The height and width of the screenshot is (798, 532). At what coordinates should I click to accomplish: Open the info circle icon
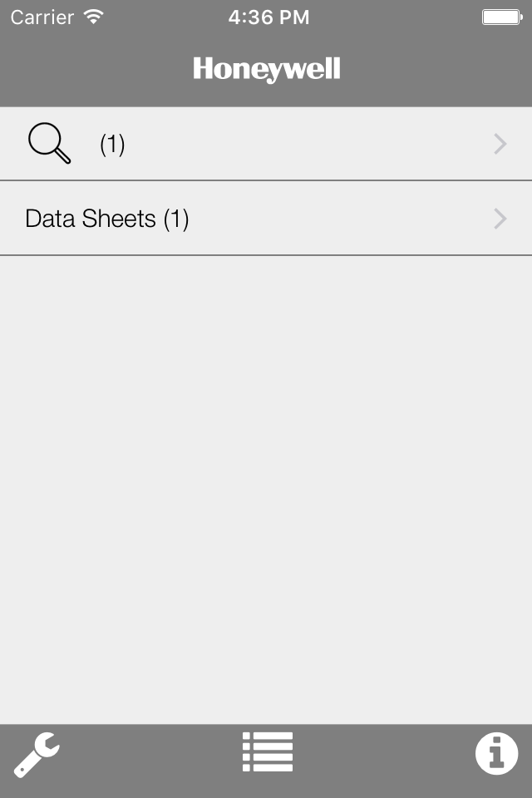496,754
